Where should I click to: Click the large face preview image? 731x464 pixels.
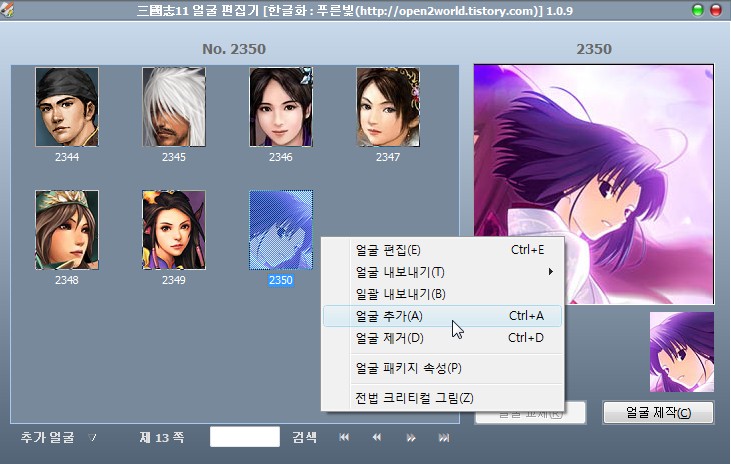593,184
